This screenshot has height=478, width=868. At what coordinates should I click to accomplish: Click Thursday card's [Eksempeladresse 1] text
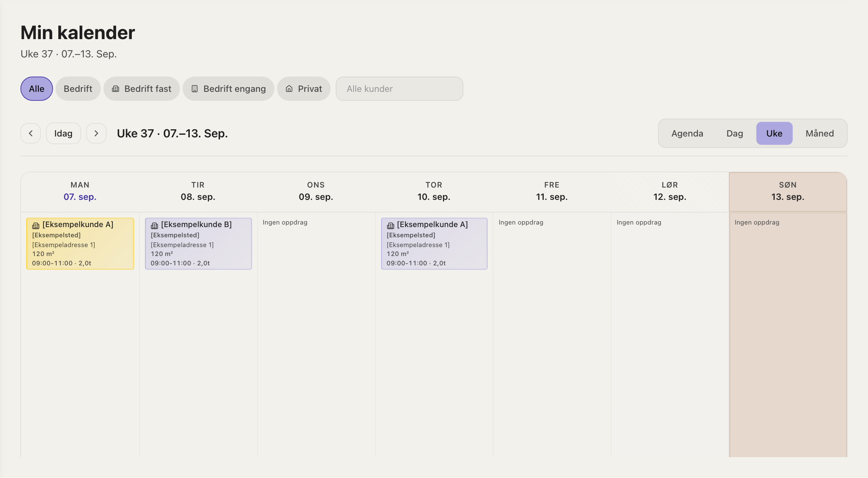(418, 245)
